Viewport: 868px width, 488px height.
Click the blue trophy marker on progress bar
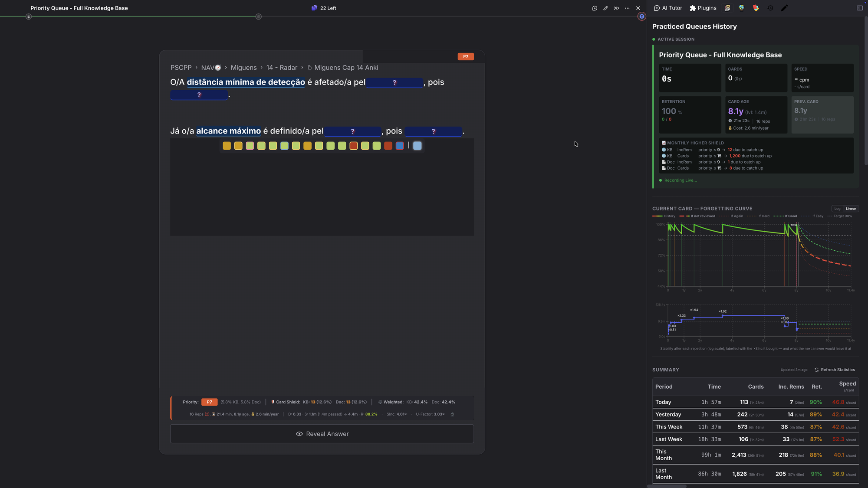[642, 16]
